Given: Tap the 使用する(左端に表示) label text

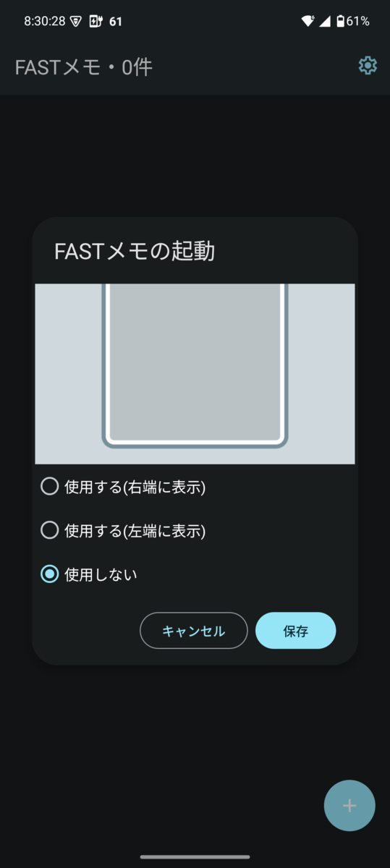Looking at the screenshot, I should (135, 531).
